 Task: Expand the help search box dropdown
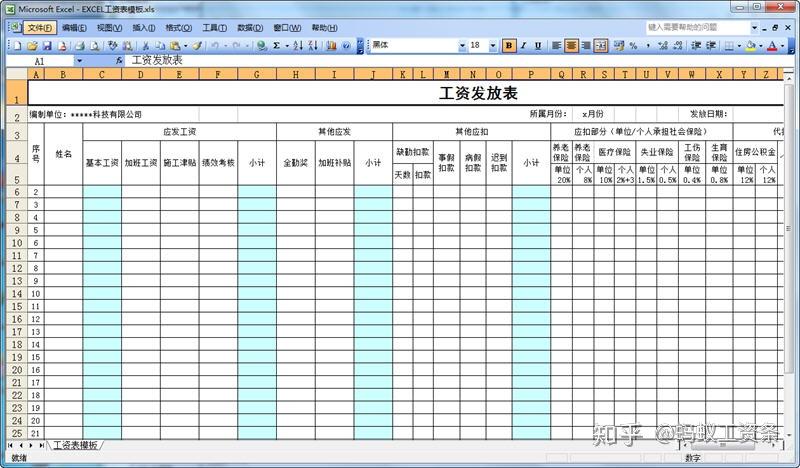click(x=754, y=27)
